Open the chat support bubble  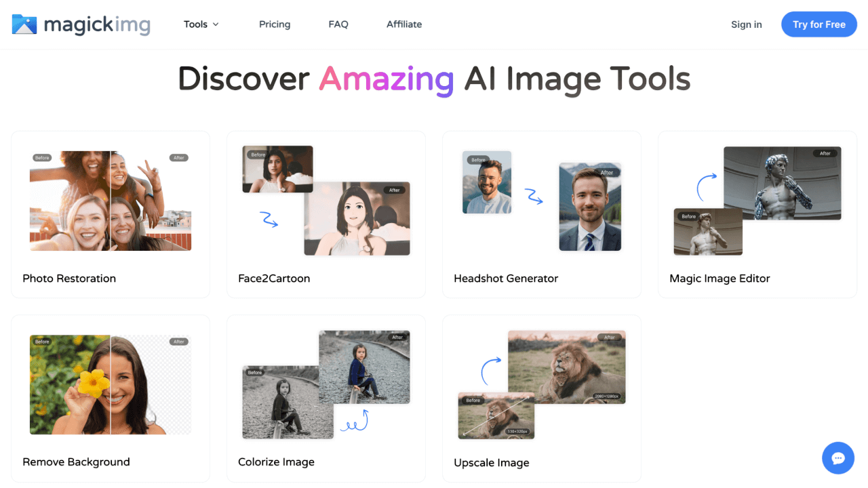[x=838, y=458]
